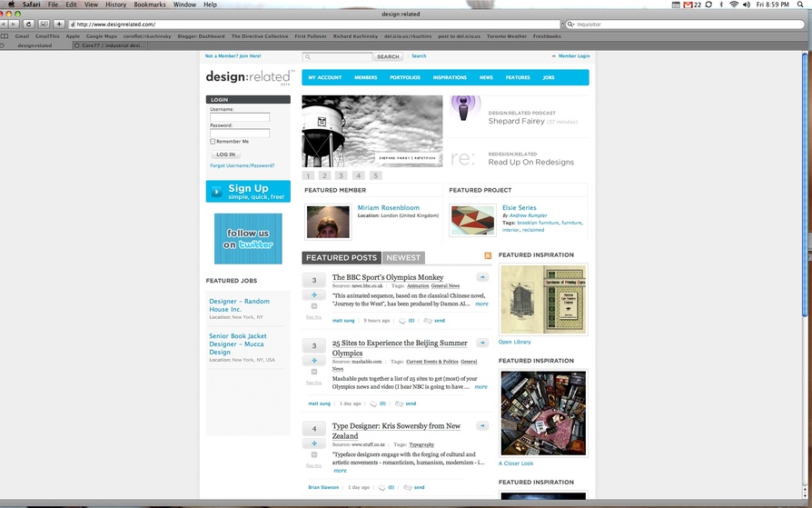Click the magnifier icon in the site search box
The height and width of the screenshot is (508, 812).
[x=308, y=57]
